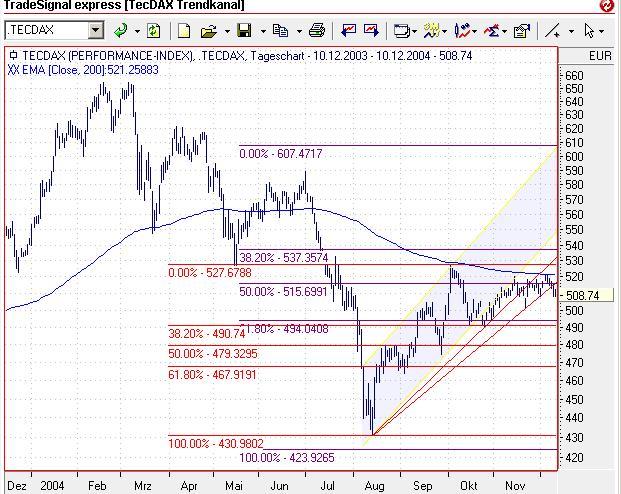Create a new blank document

click(x=184, y=31)
